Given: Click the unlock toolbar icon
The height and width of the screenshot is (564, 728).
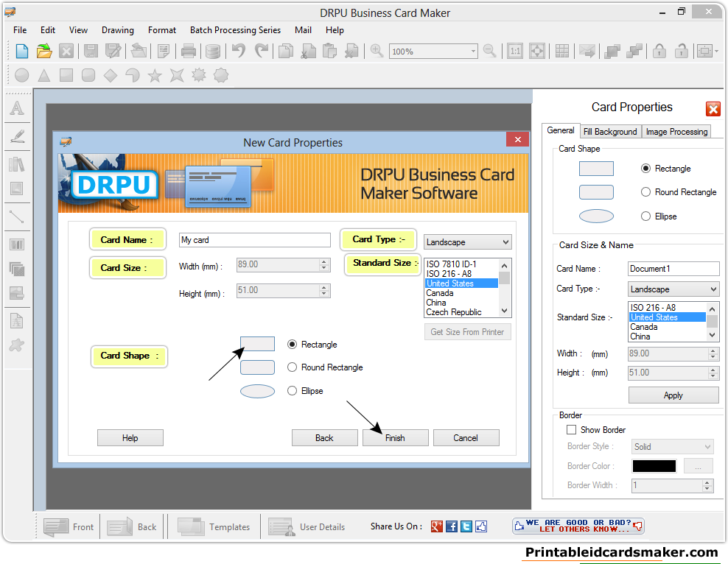Looking at the screenshot, I should [681, 51].
